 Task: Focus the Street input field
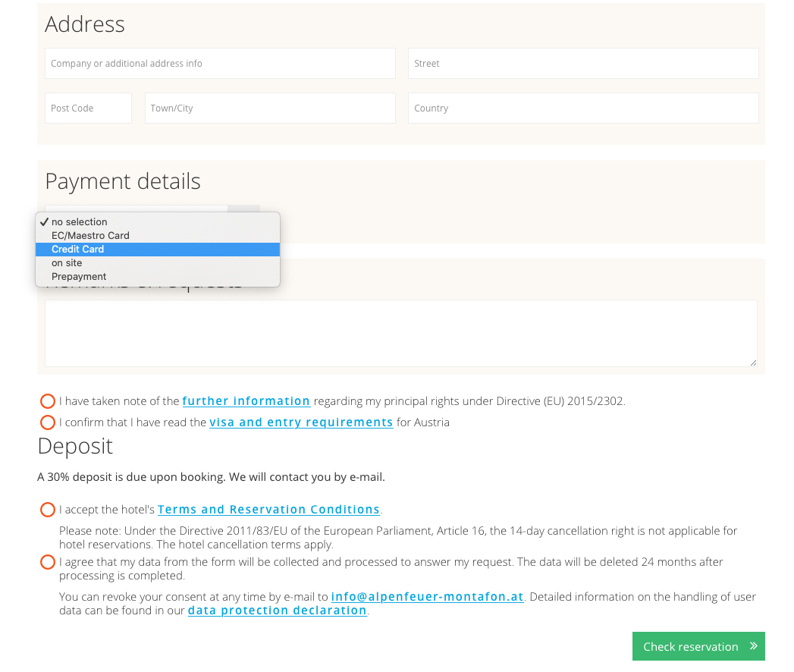(x=582, y=64)
